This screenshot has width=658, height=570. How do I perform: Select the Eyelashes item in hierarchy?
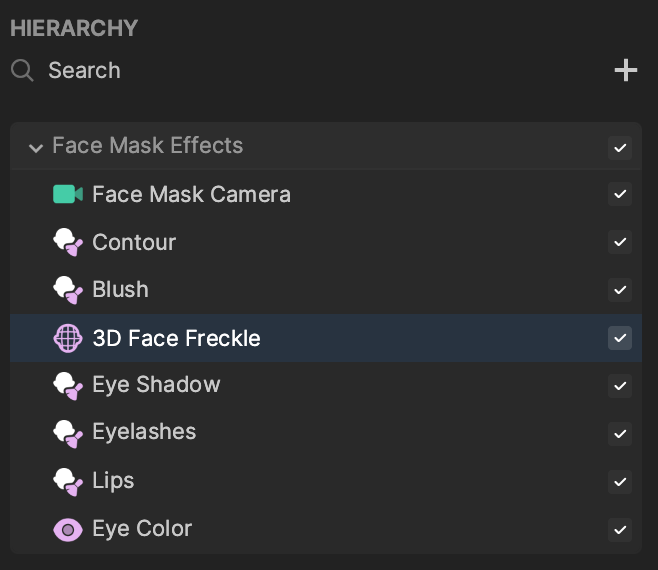[x=326, y=434]
